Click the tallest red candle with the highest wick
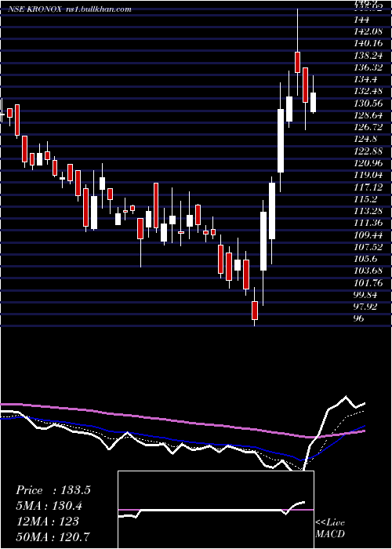This screenshot has height=549, width=392. coord(297,62)
